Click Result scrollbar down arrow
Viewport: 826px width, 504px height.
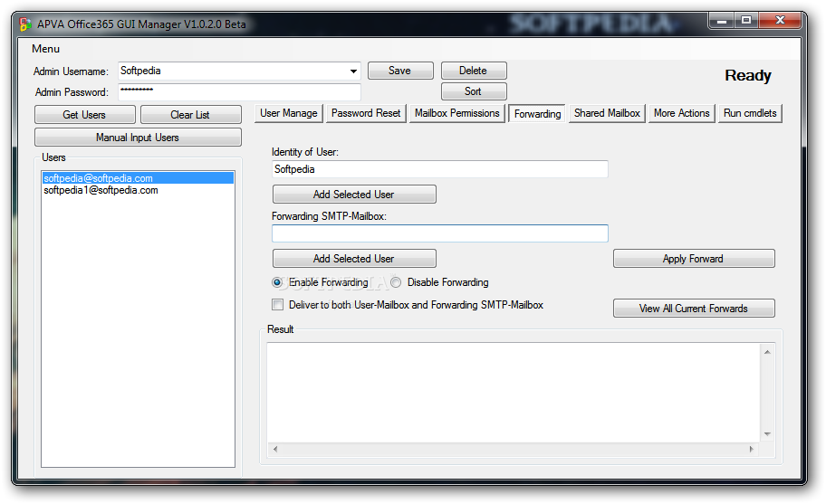767,434
